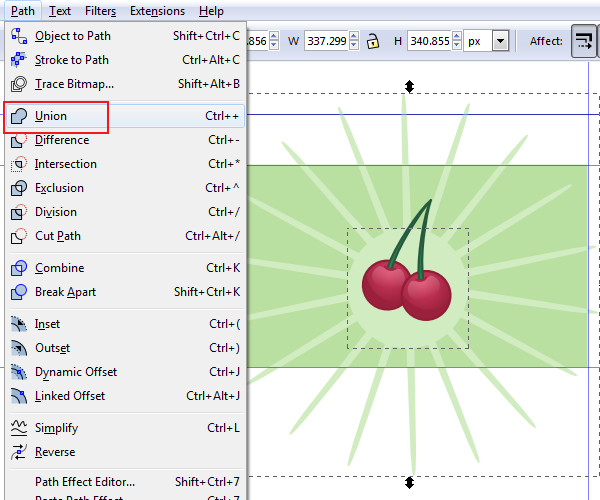Viewport: 600px width, 500px height.
Task: Choose Reverse menu entry
Action: point(126,452)
